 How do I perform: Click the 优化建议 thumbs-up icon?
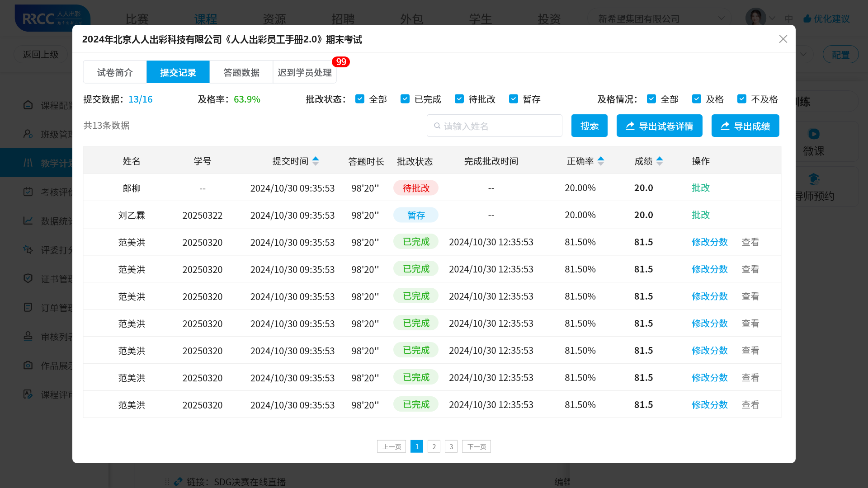click(807, 19)
